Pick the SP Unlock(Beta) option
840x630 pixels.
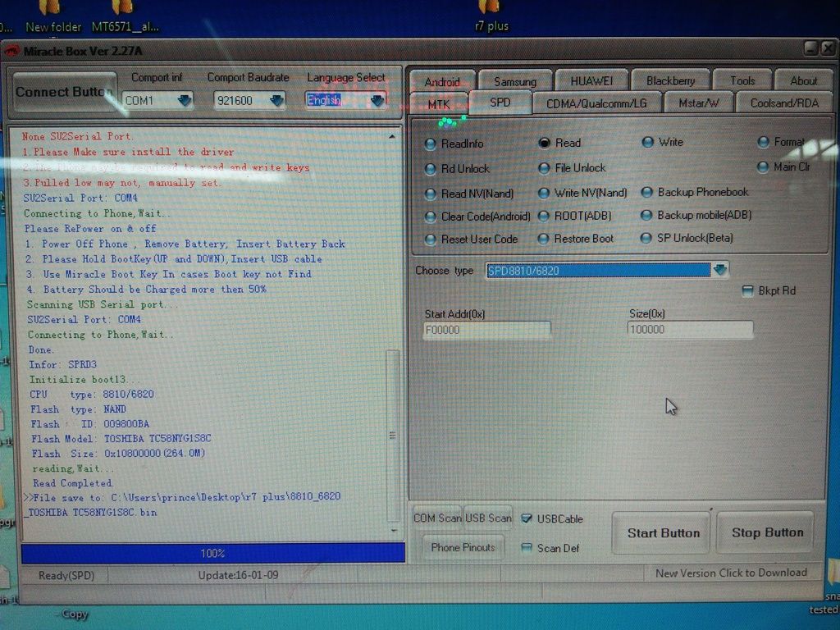(687, 238)
